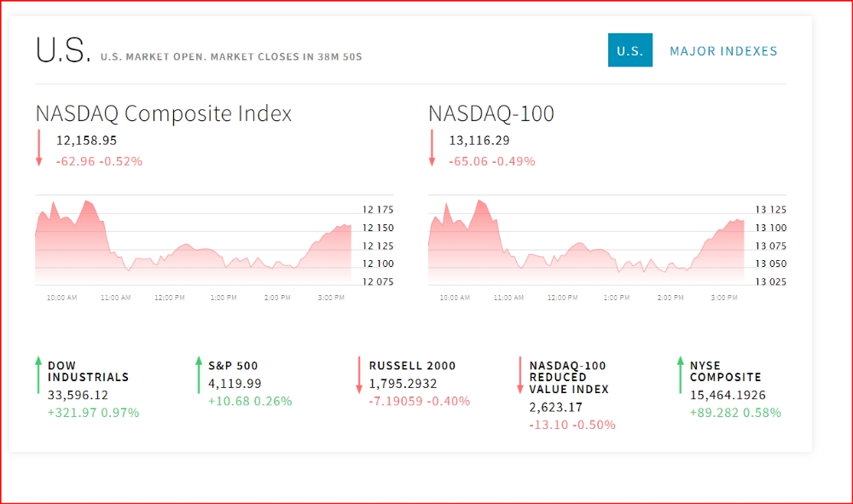The image size is (853, 504).
Task: Click the NASDAQ Composite red down arrow
Action: [39, 148]
